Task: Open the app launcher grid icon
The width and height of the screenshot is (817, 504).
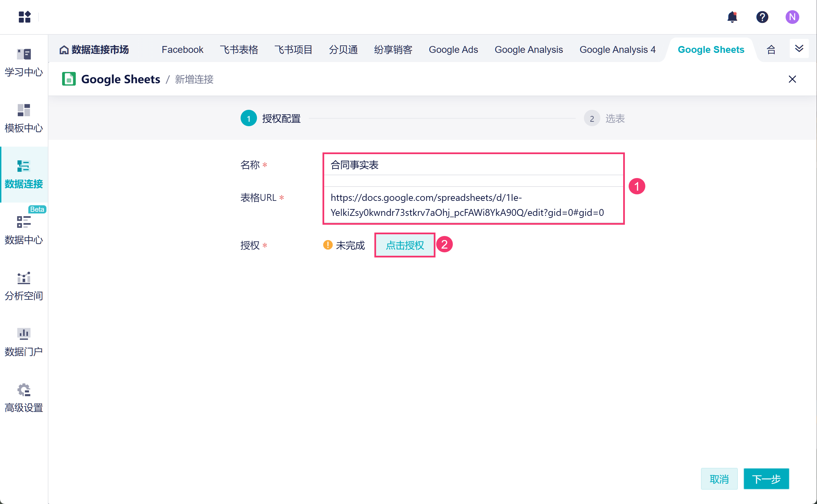Action: coord(25,17)
